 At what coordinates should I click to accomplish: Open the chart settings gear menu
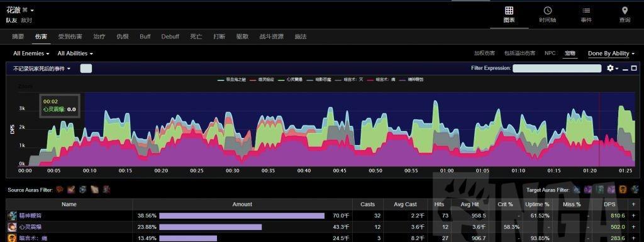pyautogui.click(x=613, y=68)
